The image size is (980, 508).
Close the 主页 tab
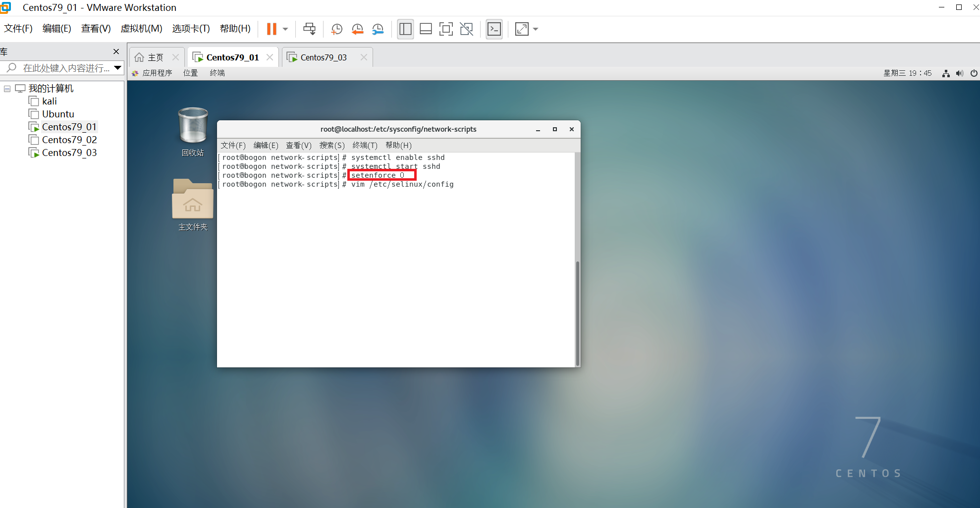[x=175, y=57]
